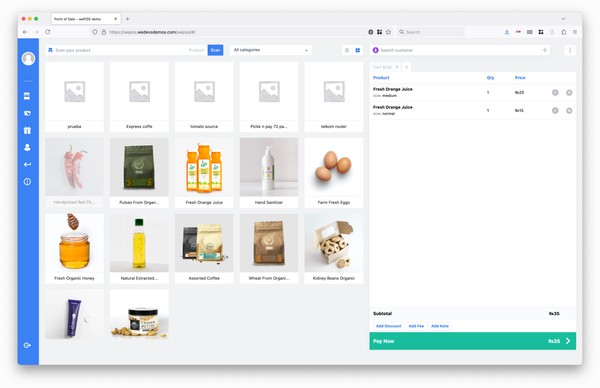This screenshot has height=388, width=600.
Task: Add Express coffe product to cart
Action: [x=139, y=97]
